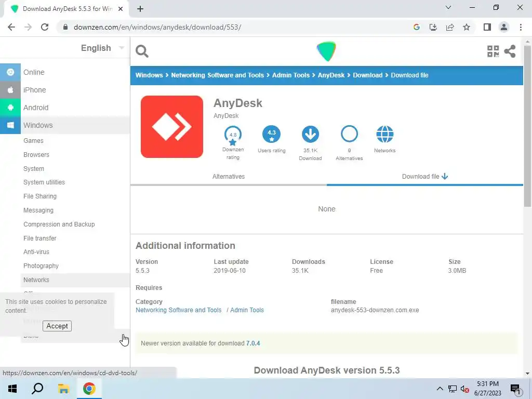Select the Windows logo icon in sidebar
Screen dimensions: 532x399
(10, 125)
